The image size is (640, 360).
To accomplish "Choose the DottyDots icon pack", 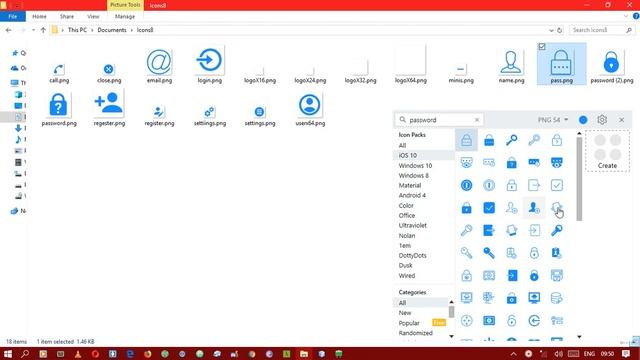I will tap(413, 256).
